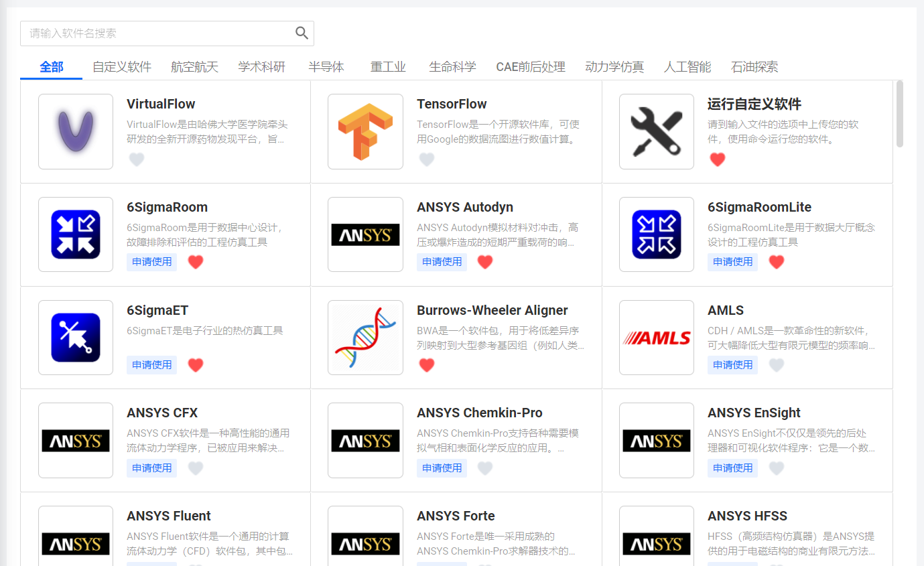
Task: Favorite TensorFlow with the heart
Action: [427, 159]
